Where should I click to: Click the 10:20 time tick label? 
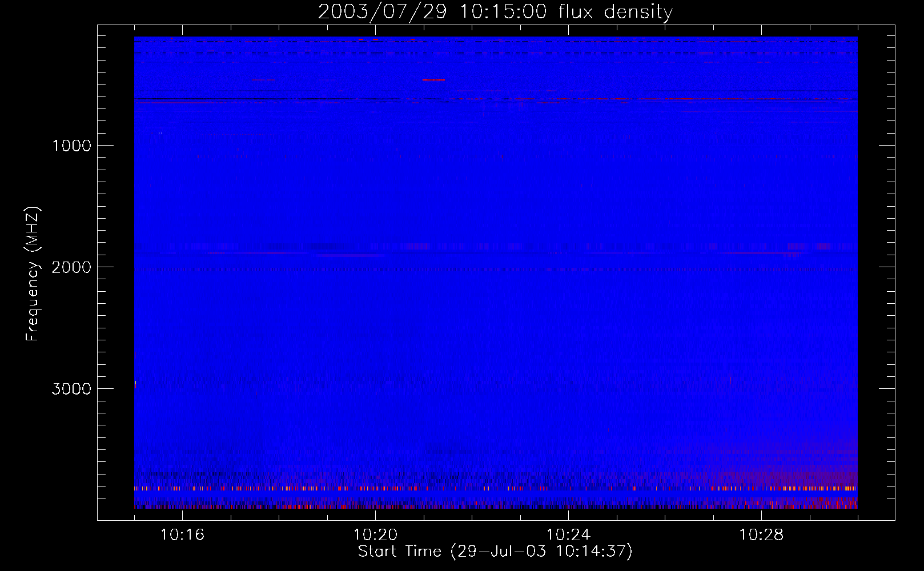click(375, 534)
